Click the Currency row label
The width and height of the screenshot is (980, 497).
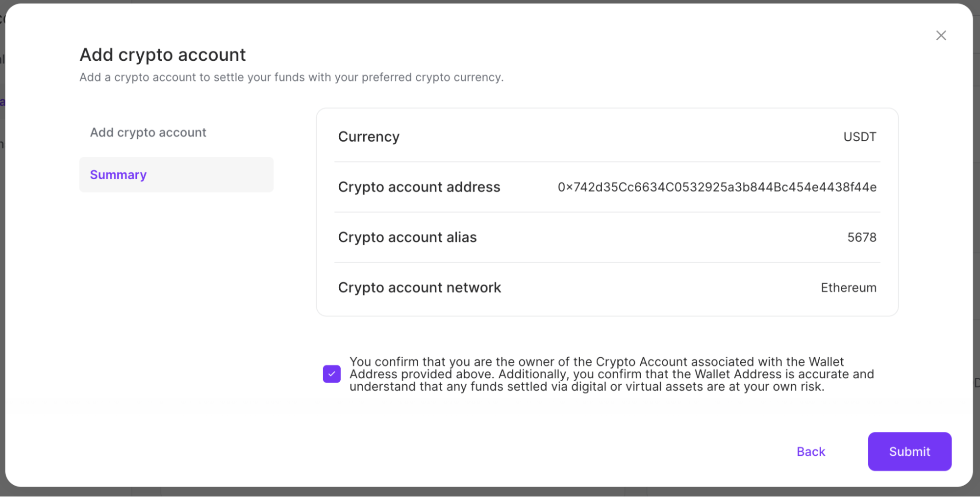click(368, 136)
